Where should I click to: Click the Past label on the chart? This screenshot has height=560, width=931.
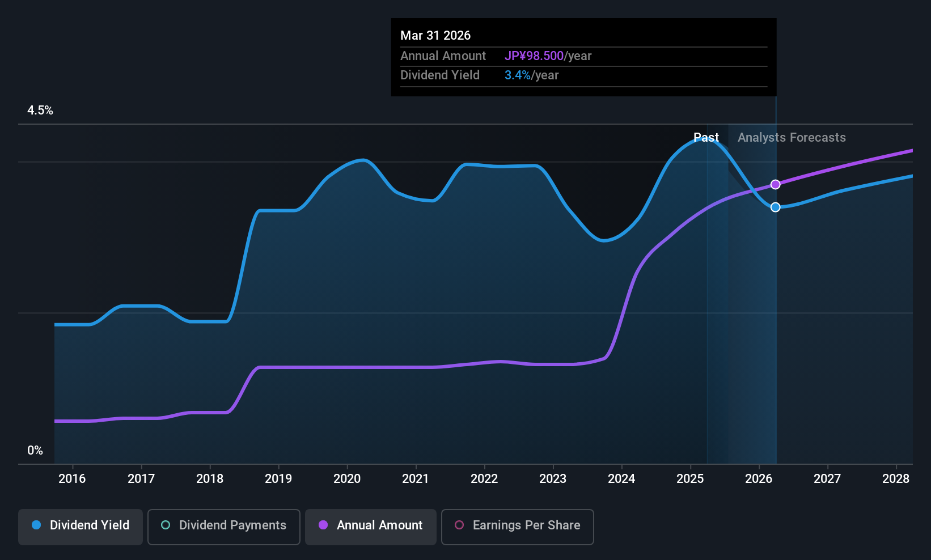[706, 138]
